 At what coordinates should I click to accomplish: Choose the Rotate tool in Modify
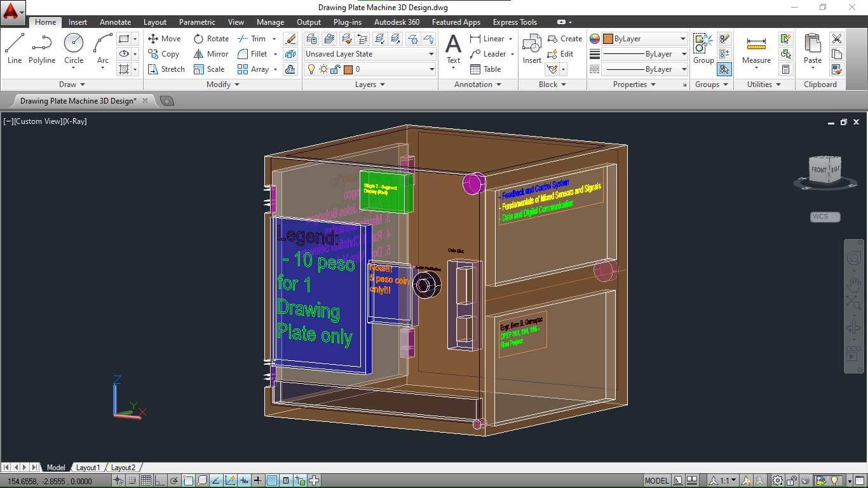point(211,39)
